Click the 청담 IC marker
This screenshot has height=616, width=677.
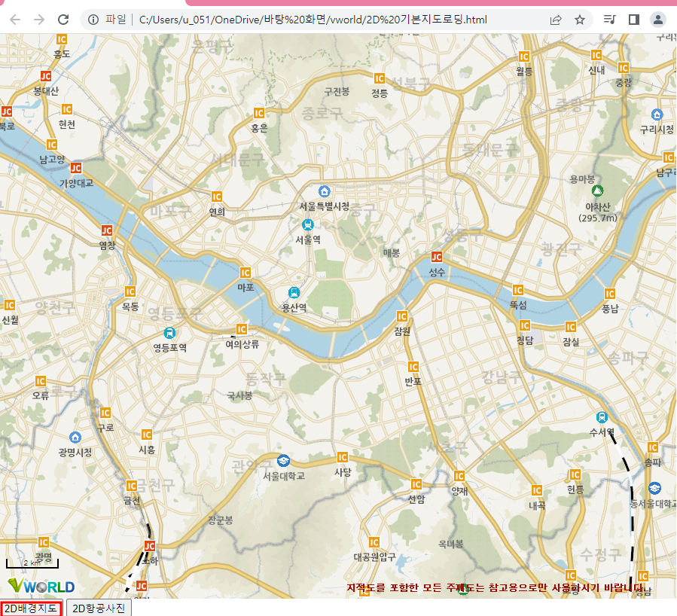pos(525,325)
